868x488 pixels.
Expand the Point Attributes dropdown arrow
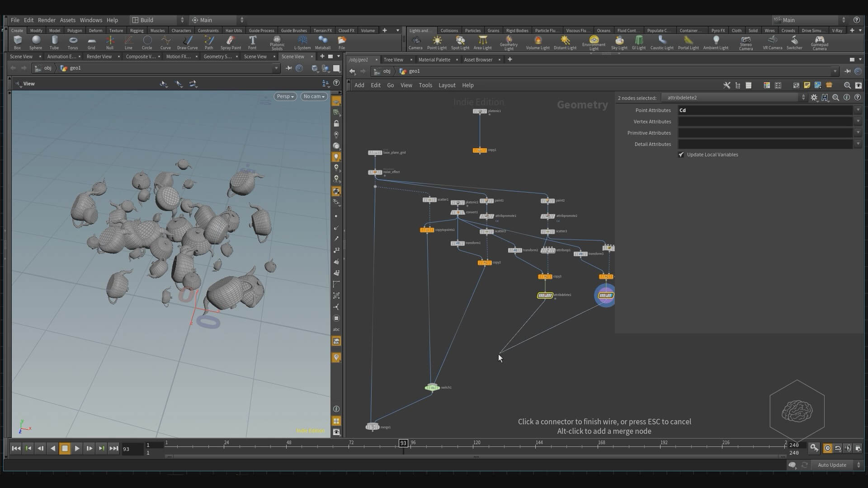(x=858, y=110)
